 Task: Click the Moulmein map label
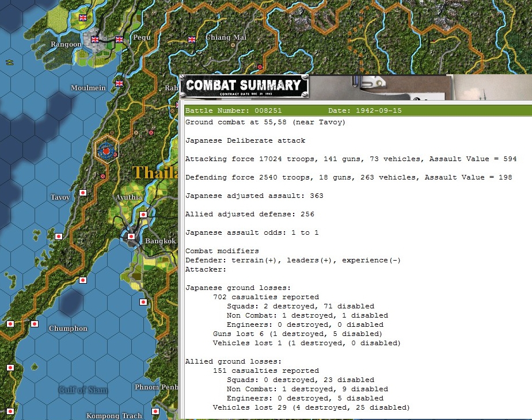point(88,88)
